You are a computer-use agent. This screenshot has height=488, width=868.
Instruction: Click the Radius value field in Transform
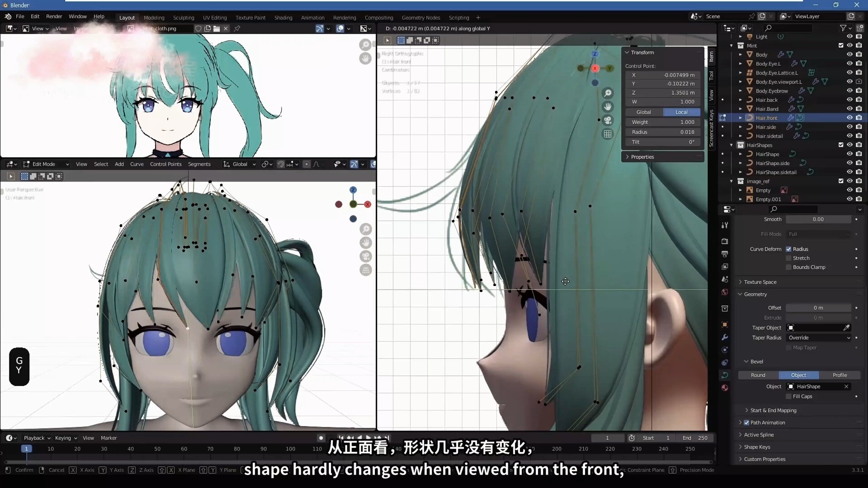pyautogui.click(x=662, y=132)
